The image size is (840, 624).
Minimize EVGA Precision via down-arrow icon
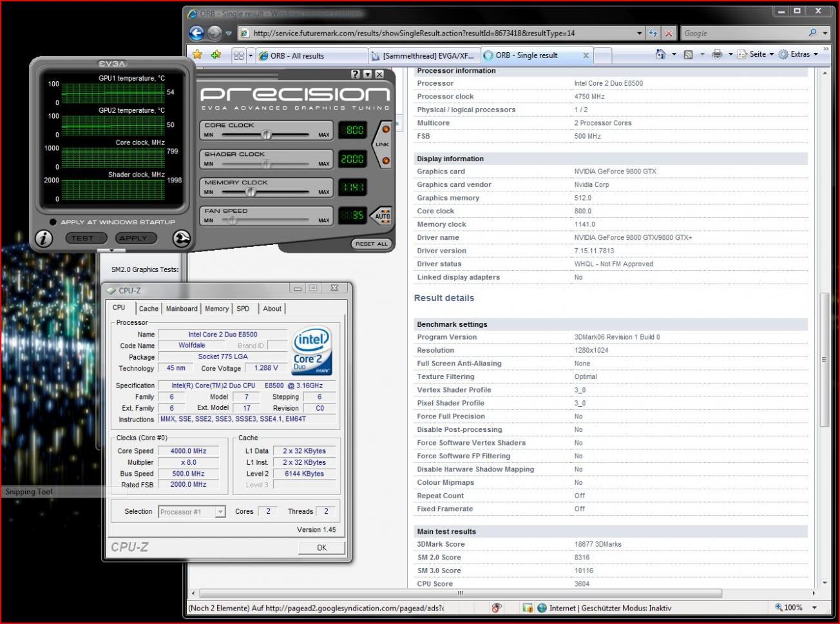pyautogui.click(x=367, y=74)
